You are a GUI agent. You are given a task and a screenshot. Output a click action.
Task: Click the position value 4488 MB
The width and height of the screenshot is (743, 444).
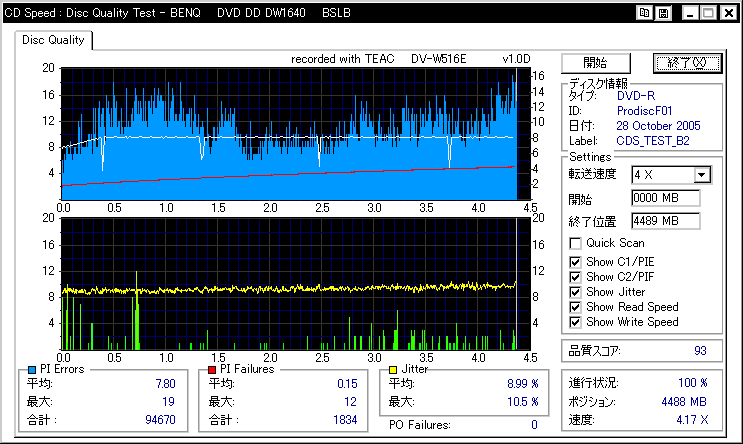coord(684,402)
